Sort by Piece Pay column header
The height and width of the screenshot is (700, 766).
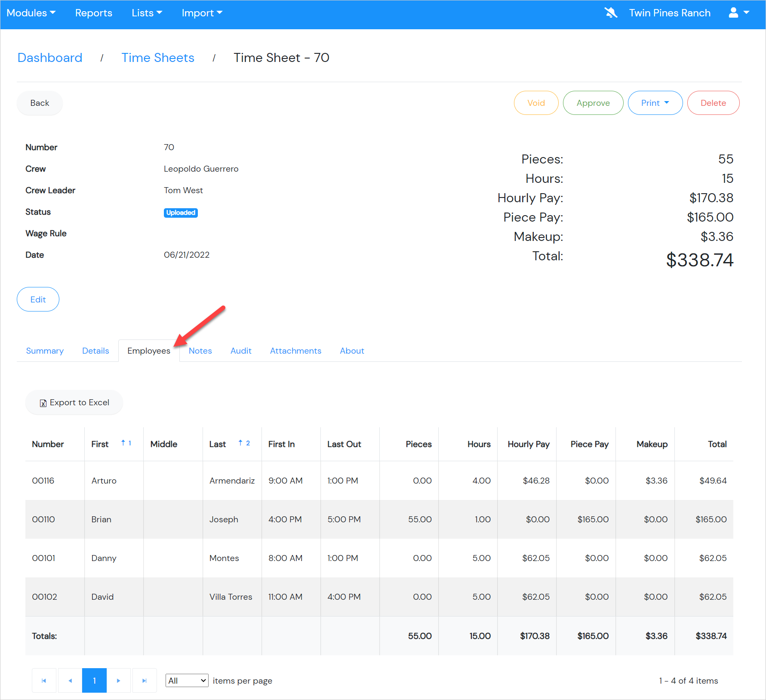click(589, 444)
